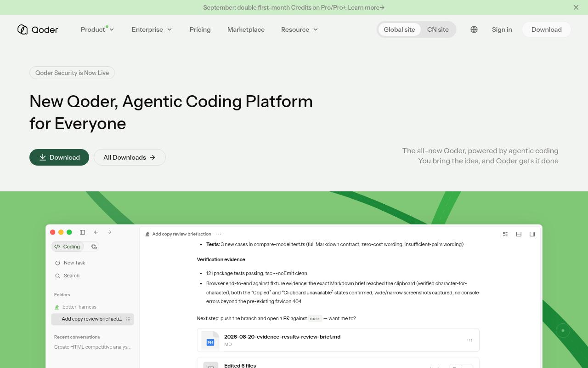Click the task title 'Add copy review brief action'
588x368 pixels.
click(x=182, y=234)
